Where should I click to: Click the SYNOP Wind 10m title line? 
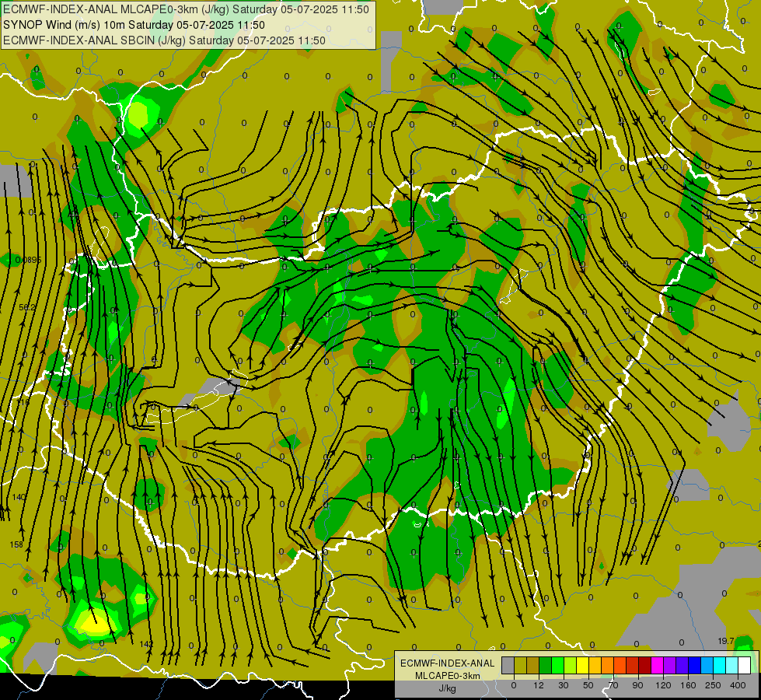tap(134, 25)
